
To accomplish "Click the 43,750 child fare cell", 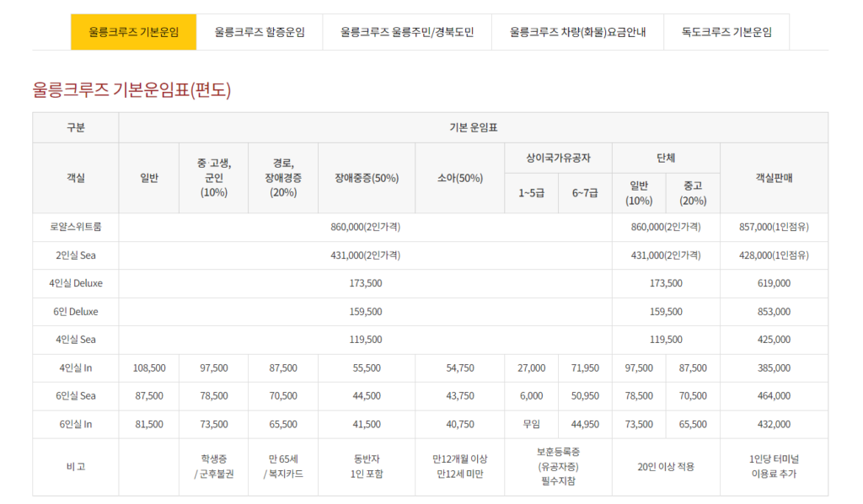I will pos(459,395).
